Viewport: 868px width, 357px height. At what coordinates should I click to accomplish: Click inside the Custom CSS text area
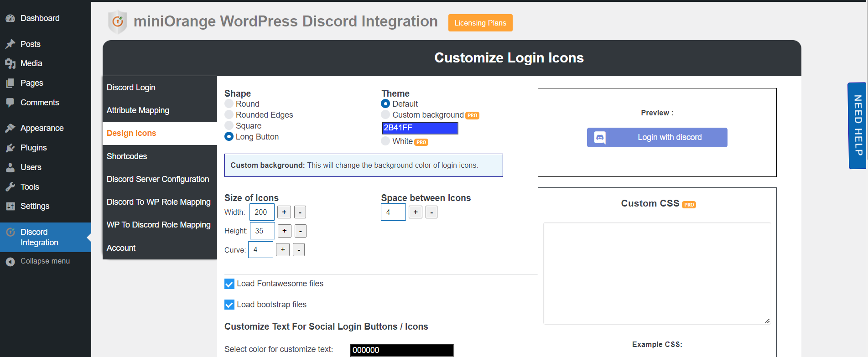point(657,274)
